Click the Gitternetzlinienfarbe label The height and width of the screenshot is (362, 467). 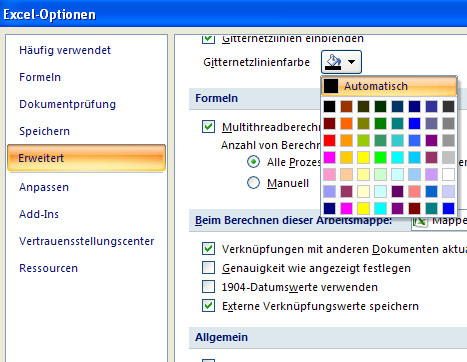pos(256,62)
